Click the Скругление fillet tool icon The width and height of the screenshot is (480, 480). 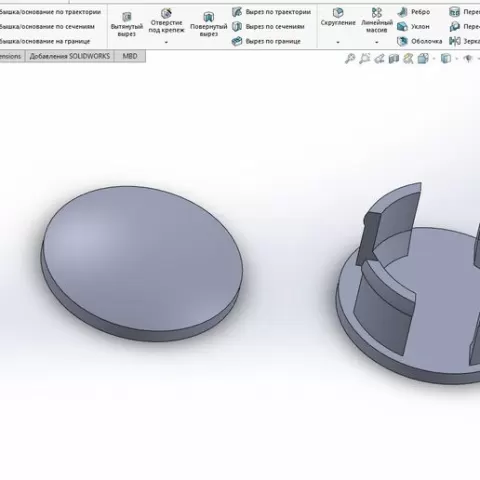click(x=338, y=13)
